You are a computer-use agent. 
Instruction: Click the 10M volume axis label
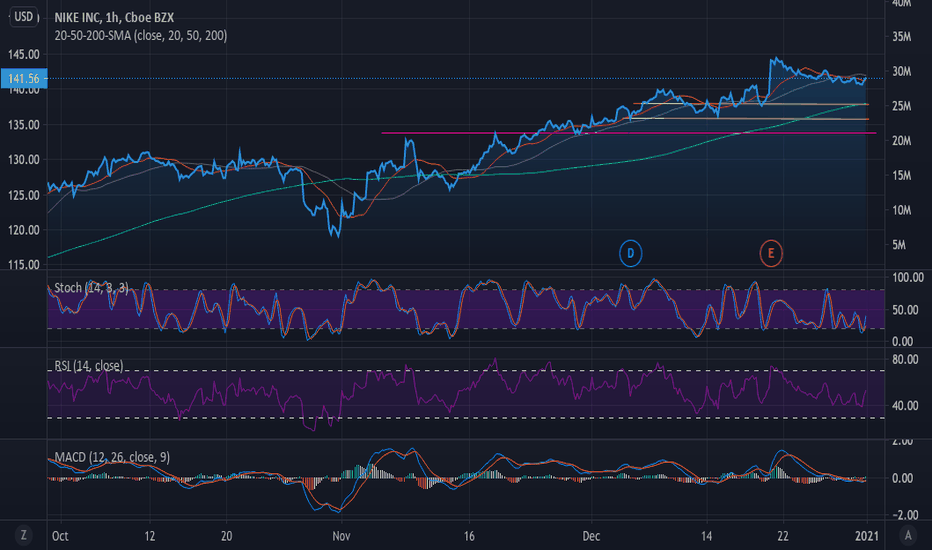pos(901,210)
